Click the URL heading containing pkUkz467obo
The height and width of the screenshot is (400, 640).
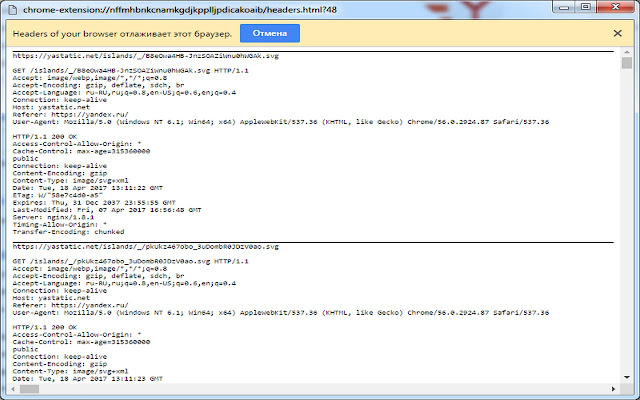146,247
